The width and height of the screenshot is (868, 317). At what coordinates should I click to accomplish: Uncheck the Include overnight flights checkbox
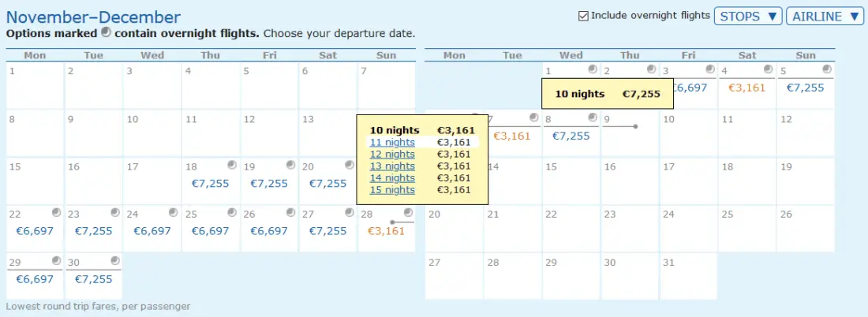(583, 16)
